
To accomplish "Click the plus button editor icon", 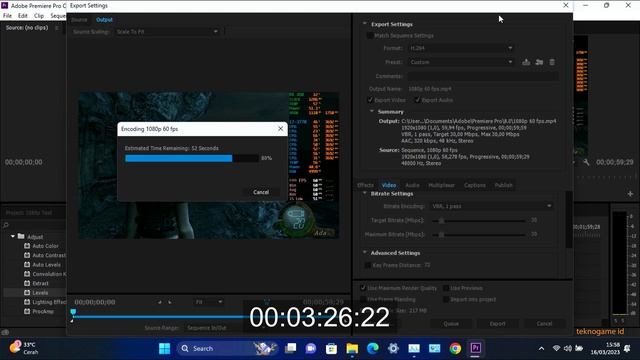I will 630,194.
